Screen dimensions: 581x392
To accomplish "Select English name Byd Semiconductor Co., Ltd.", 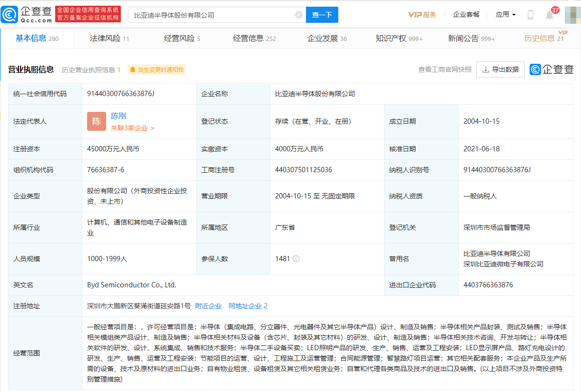I will point(132,285).
